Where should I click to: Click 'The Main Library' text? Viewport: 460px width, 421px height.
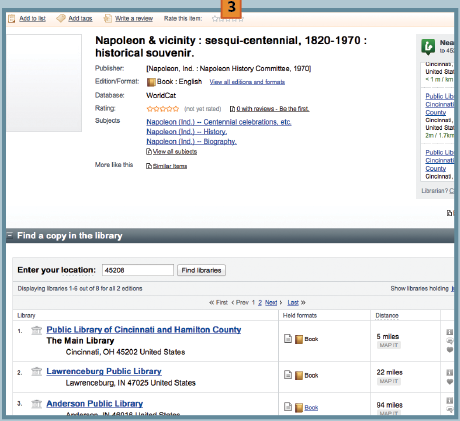pos(80,341)
